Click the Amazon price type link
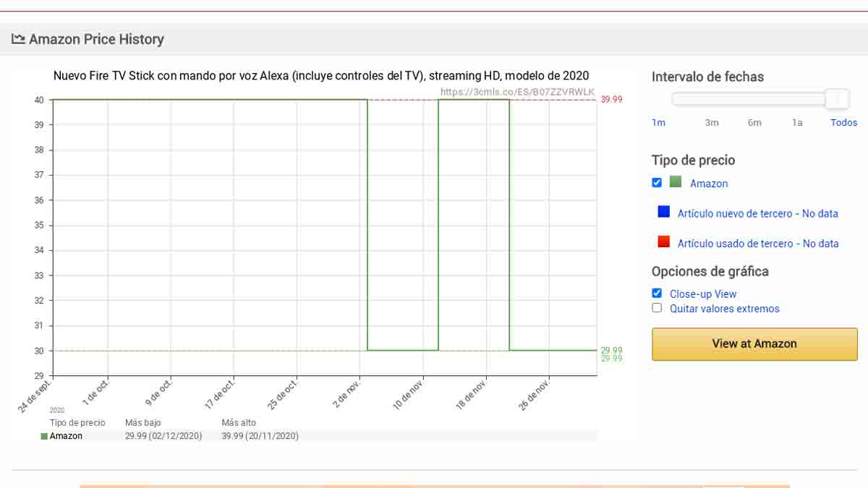868x488 pixels. (708, 184)
